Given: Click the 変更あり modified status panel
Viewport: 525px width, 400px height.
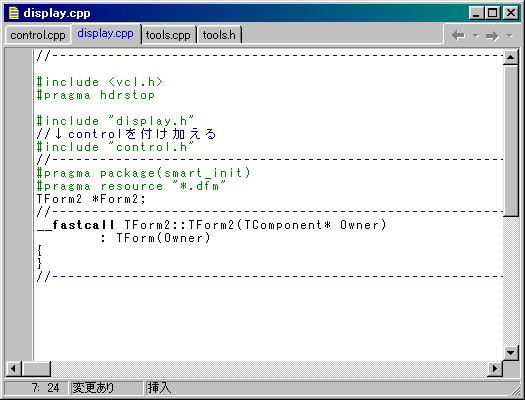Looking at the screenshot, I should click(x=106, y=388).
